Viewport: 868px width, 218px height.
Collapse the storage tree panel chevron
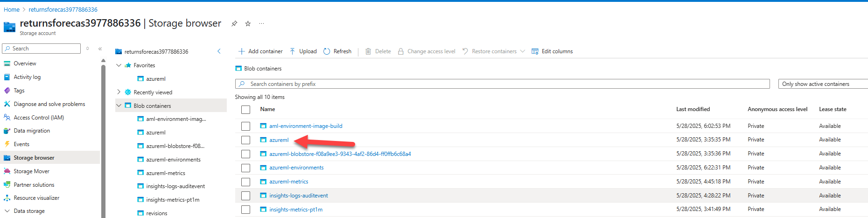pyautogui.click(x=219, y=51)
